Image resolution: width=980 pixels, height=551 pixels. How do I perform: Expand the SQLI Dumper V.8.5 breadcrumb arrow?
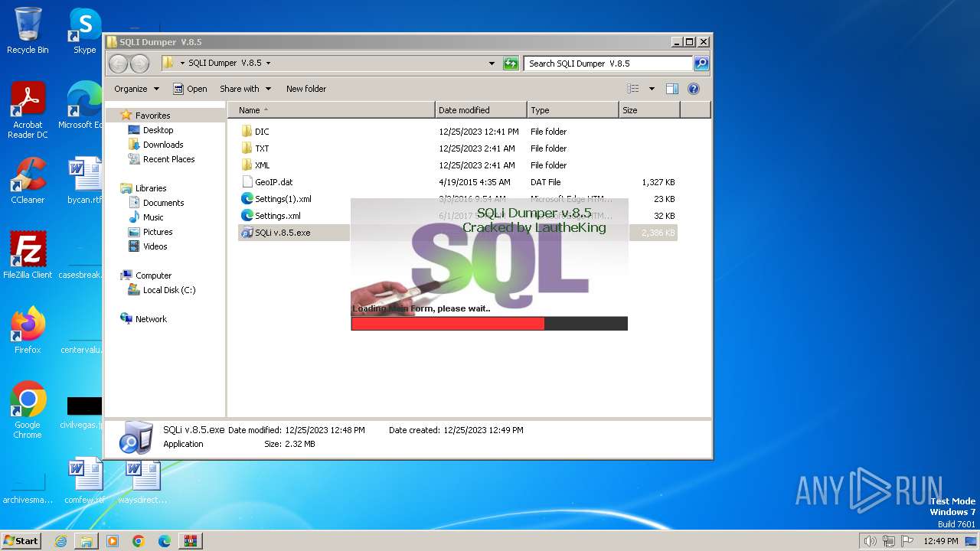click(x=268, y=64)
